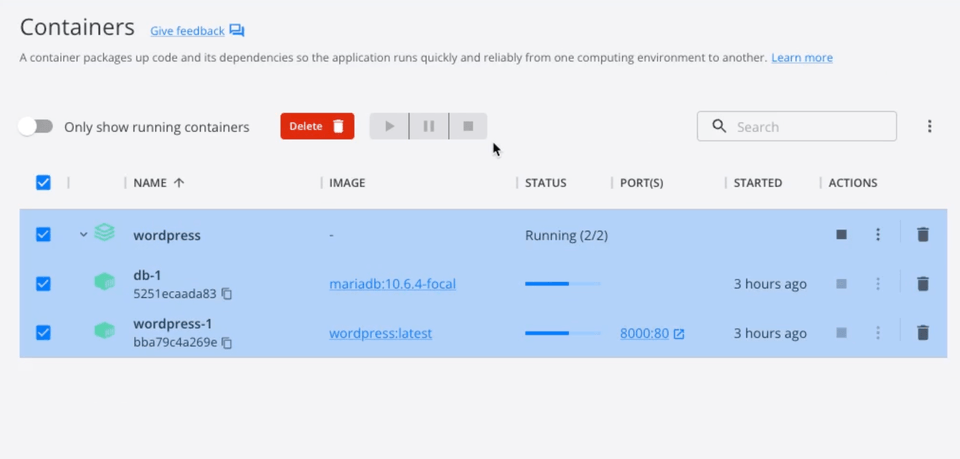Click the STARTED column header

[x=758, y=182]
